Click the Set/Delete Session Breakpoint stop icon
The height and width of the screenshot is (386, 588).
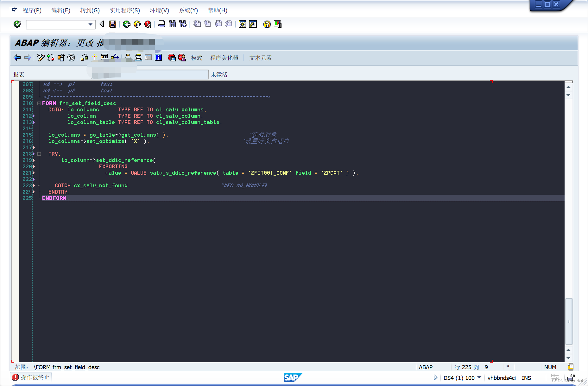(x=172, y=58)
